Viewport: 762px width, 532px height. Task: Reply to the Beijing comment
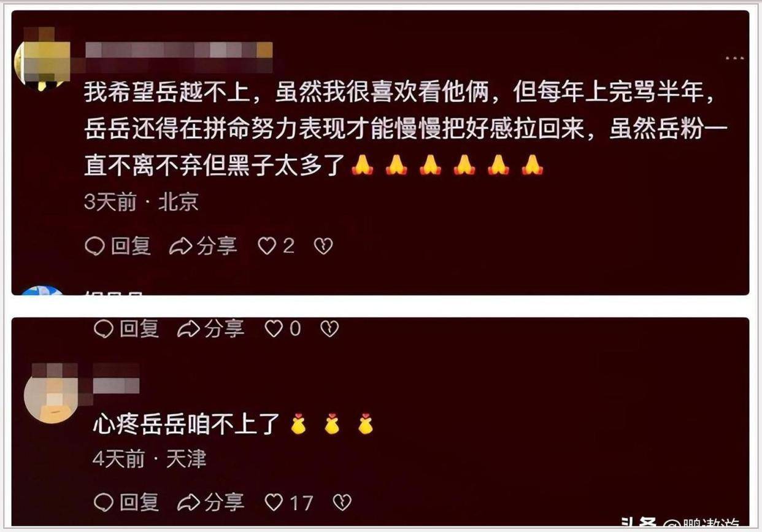point(117,246)
